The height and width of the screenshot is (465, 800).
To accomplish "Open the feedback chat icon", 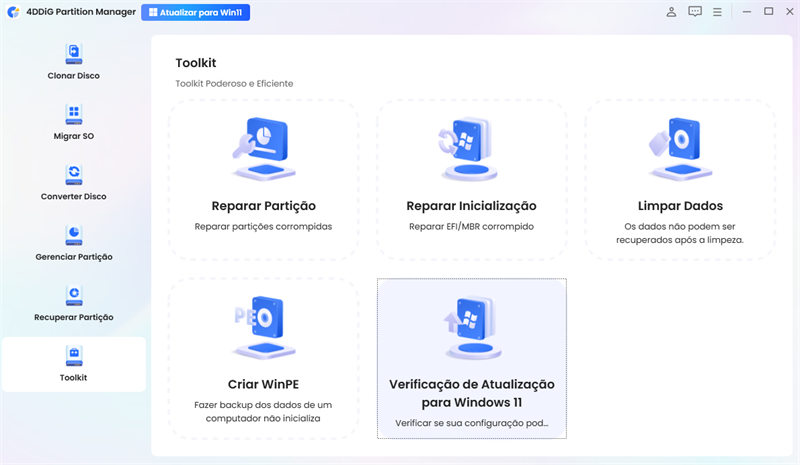I will (695, 12).
